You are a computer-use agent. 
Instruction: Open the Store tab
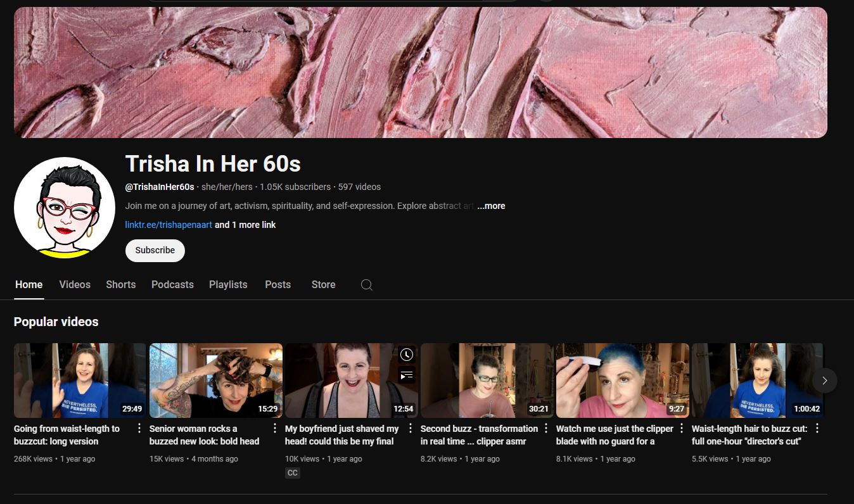click(x=323, y=285)
